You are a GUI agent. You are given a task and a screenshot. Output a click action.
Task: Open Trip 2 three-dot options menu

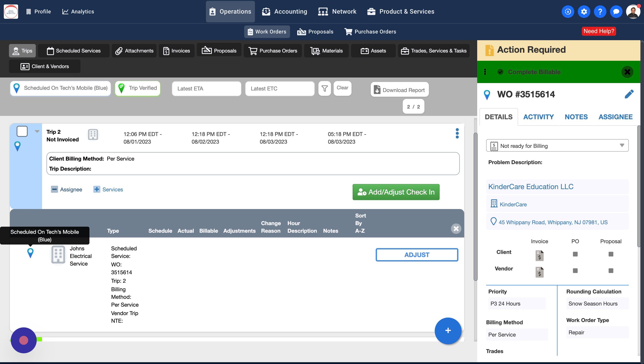point(457,133)
